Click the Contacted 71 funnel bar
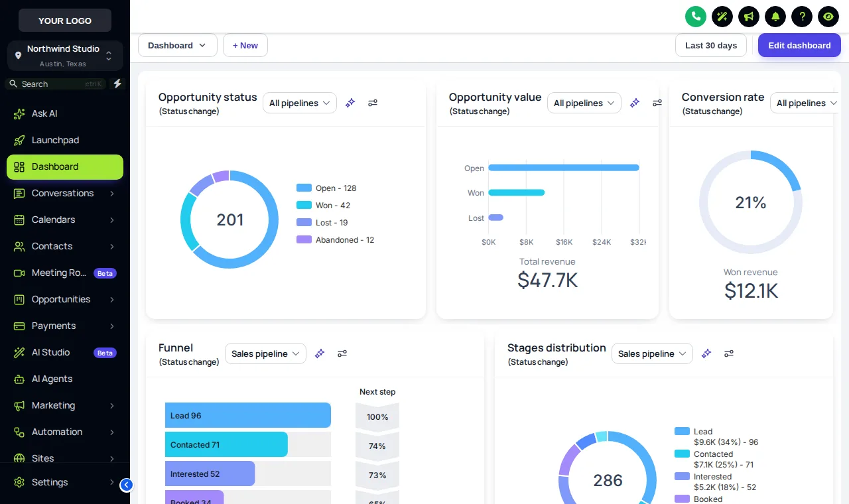This screenshot has width=849, height=504. coord(226,444)
